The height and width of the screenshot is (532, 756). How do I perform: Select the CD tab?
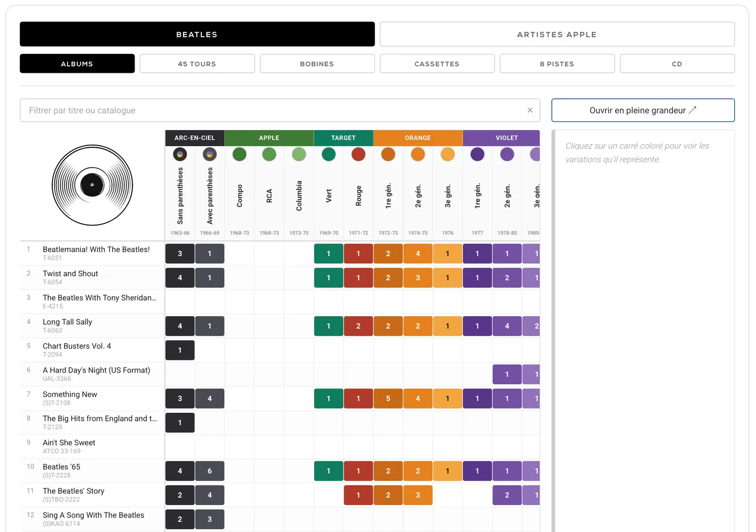677,64
